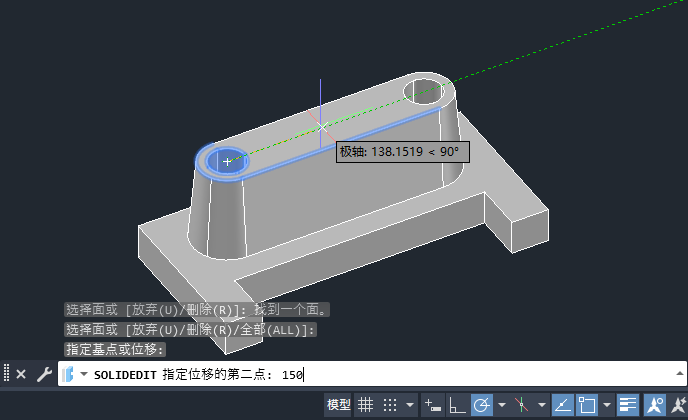
Task: Click the 模型 model space button
Action: (x=338, y=405)
